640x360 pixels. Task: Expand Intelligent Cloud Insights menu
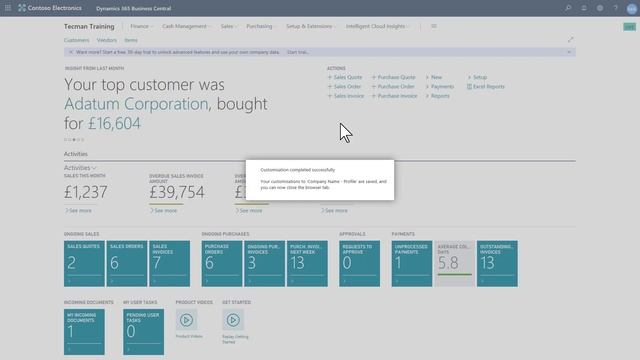377,26
